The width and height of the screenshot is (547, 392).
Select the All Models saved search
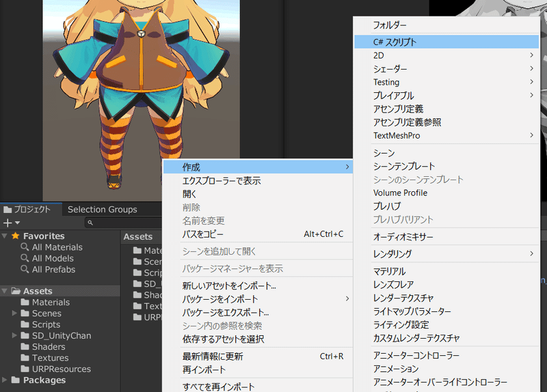click(53, 258)
